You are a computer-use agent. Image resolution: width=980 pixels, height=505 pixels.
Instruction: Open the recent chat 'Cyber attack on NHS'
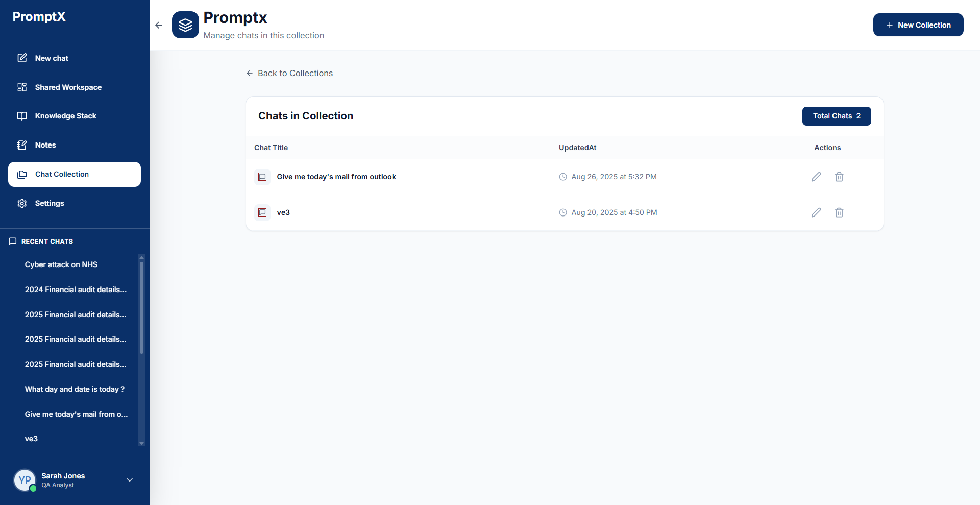[x=61, y=264]
